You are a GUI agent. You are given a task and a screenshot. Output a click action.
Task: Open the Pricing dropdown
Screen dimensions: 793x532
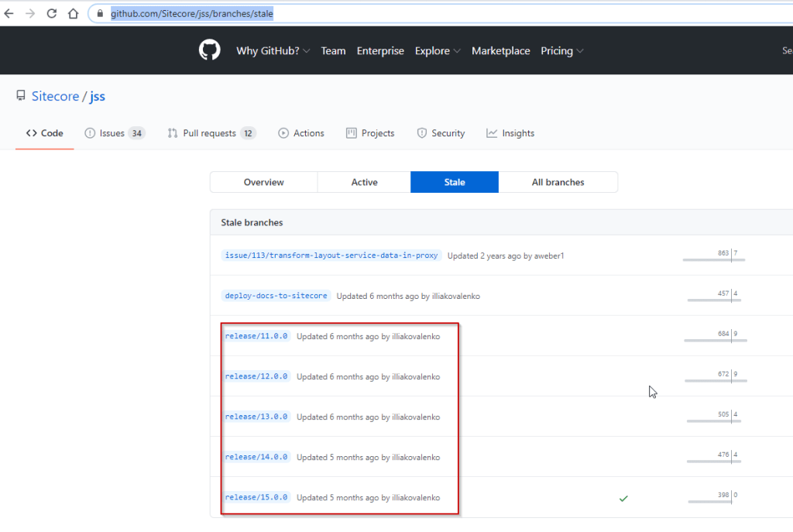tap(561, 51)
